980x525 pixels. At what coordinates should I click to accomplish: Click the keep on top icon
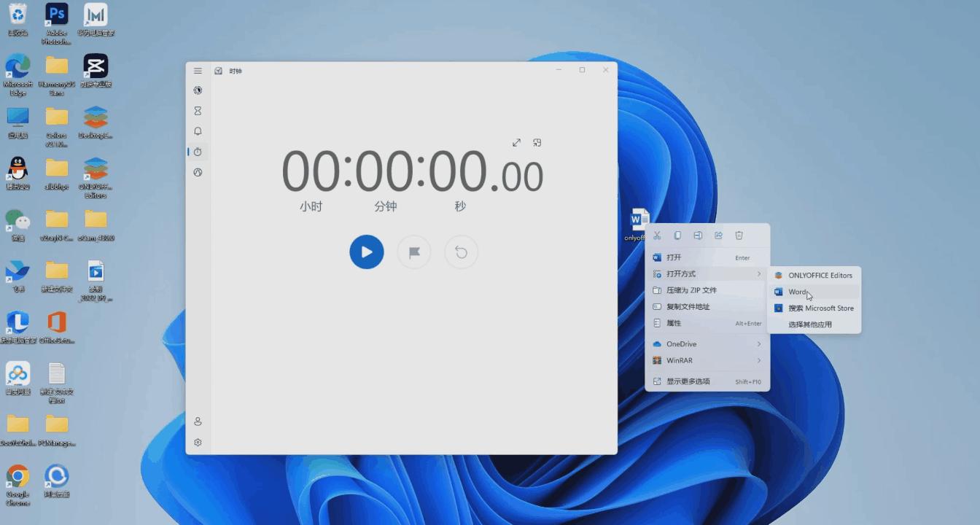[x=537, y=143]
